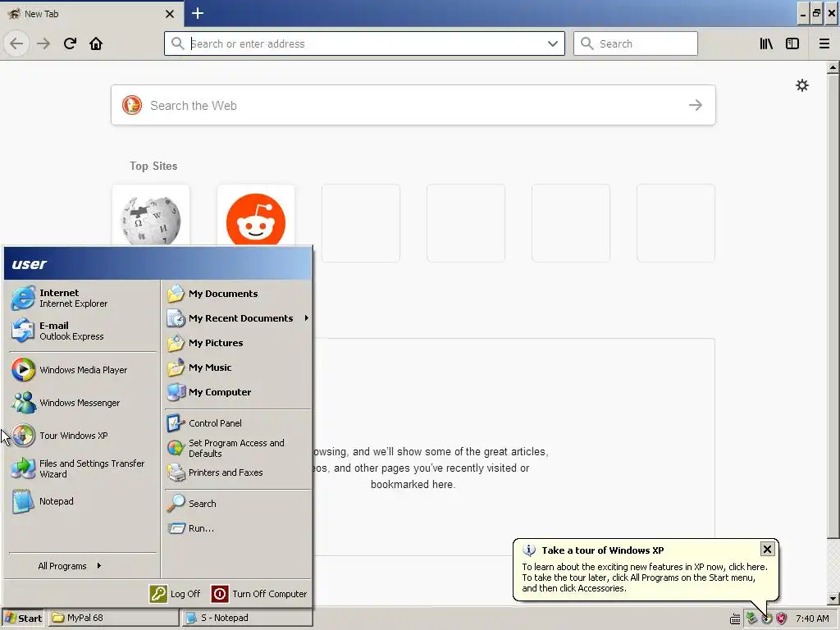Open the browser home page
The width and height of the screenshot is (840, 630).
[x=96, y=43]
